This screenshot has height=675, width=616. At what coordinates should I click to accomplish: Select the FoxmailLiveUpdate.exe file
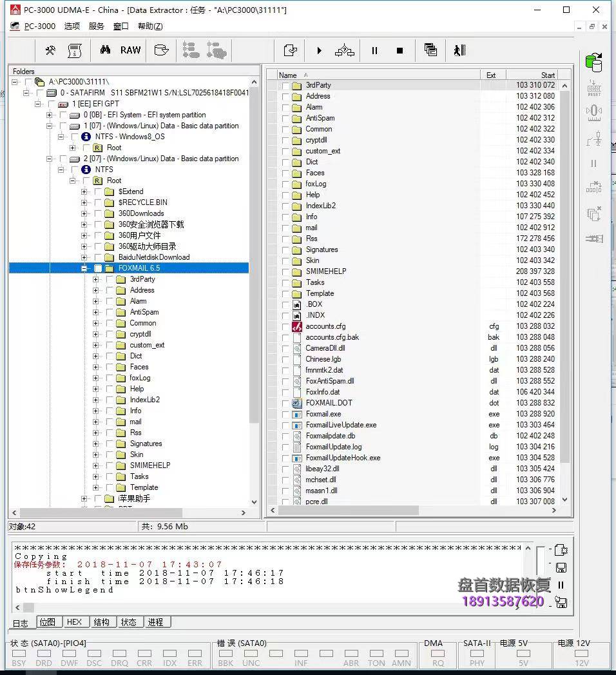[x=341, y=425]
